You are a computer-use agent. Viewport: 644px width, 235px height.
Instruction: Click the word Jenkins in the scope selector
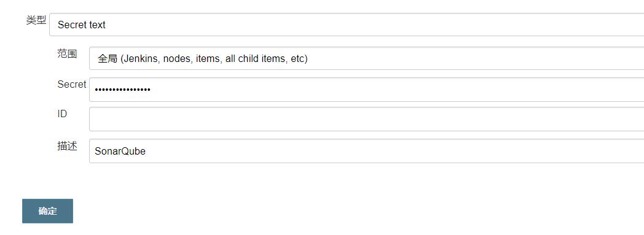[141, 59]
